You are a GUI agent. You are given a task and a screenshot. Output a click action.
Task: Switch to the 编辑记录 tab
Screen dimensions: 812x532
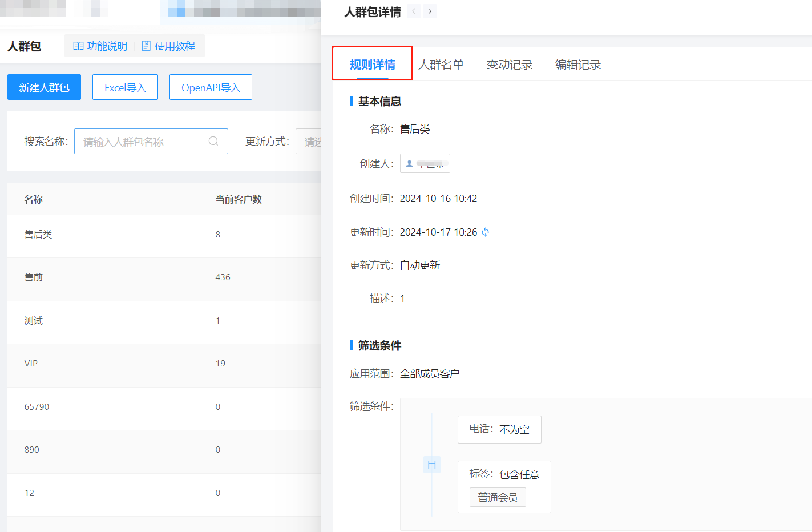pyautogui.click(x=578, y=65)
